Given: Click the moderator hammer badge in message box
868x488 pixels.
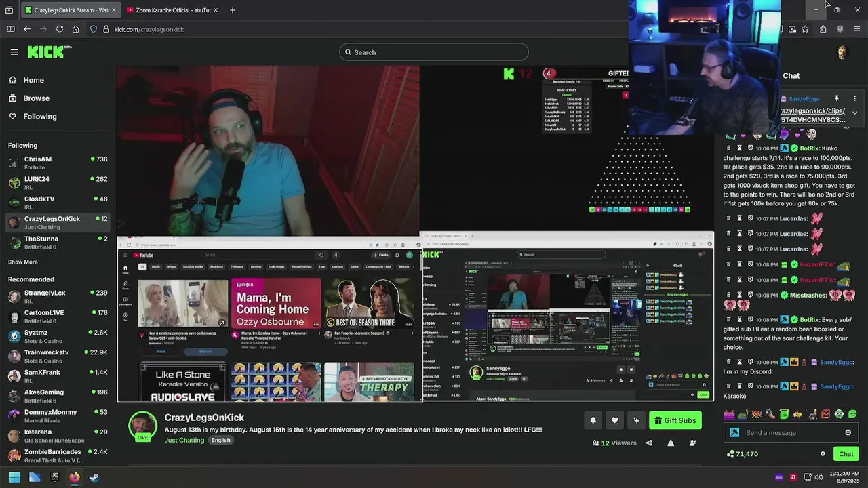Looking at the screenshot, I should (734, 433).
